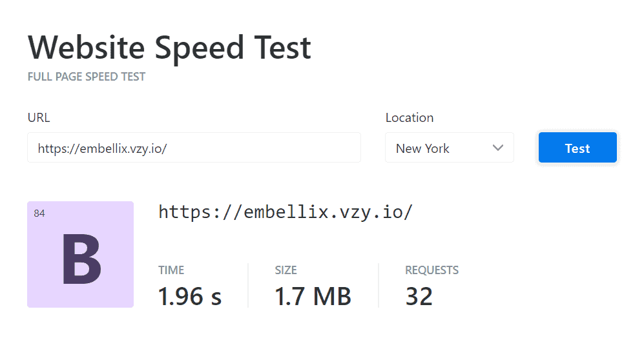This screenshot has width=644, height=338.
Task: Click the New York text in the dropdown
Action: click(x=422, y=148)
